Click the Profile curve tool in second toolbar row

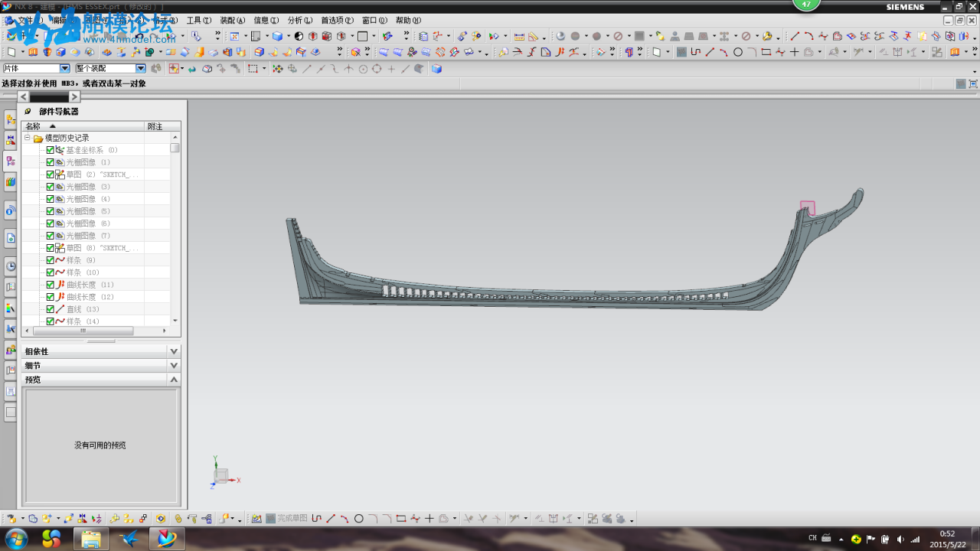tap(695, 52)
